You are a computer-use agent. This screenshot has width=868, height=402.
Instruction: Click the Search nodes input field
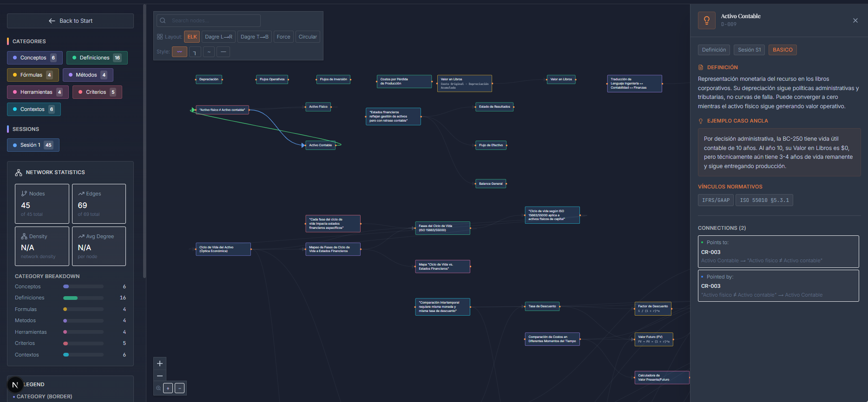click(x=209, y=20)
